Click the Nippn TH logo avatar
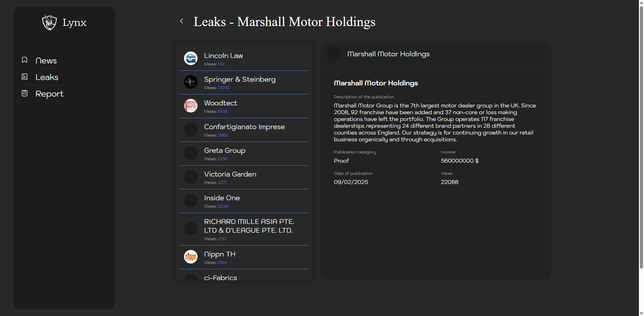The width and height of the screenshot is (644, 316). point(191,257)
